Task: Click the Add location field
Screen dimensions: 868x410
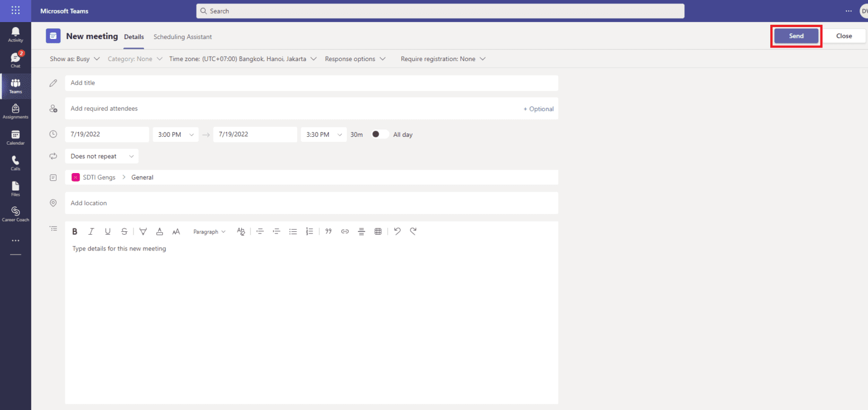Action: [x=311, y=203]
